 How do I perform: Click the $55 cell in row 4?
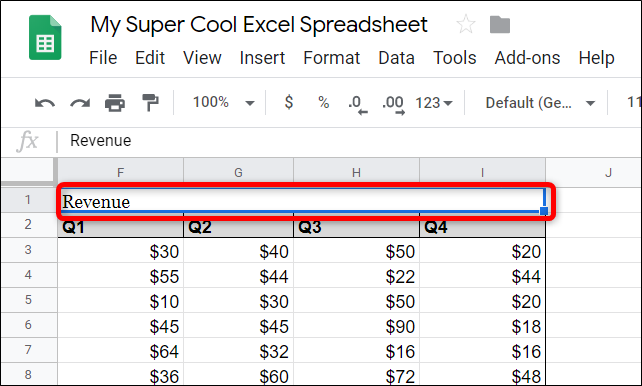tap(120, 275)
